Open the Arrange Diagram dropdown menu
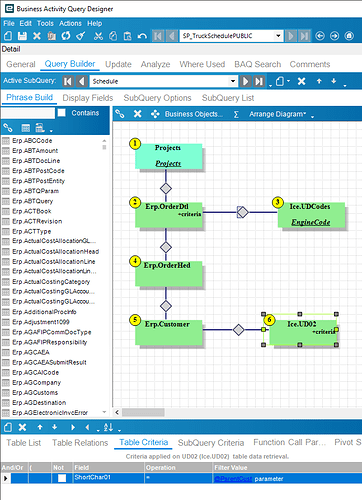362x500 pixels. tap(277, 114)
